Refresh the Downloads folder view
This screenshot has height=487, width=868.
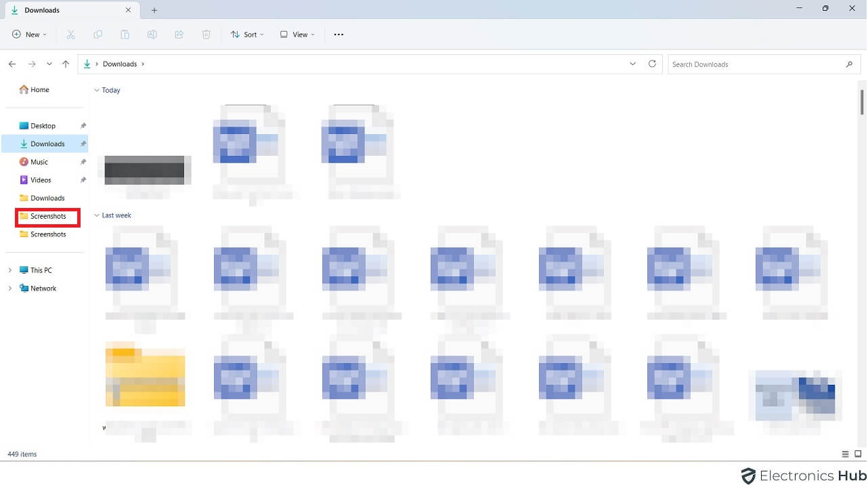click(x=652, y=64)
